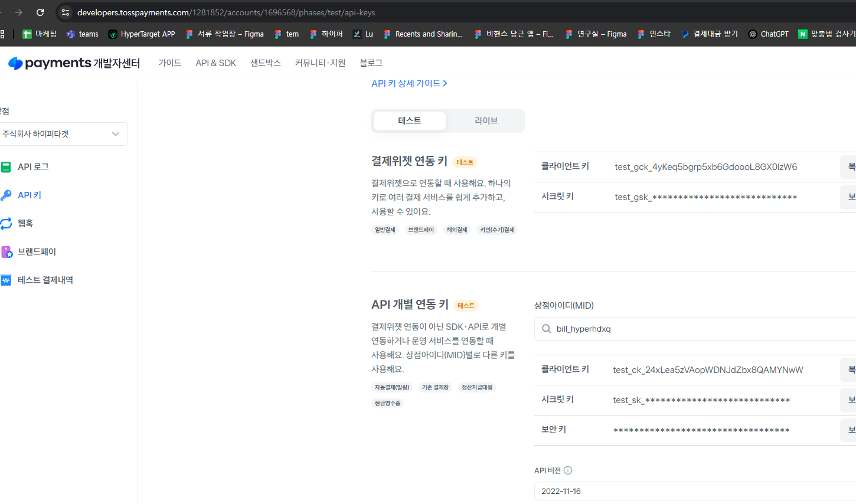The image size is (856, 504).
Task: Click the 자동결제(빌링) tag
Action: coord(392,387)
